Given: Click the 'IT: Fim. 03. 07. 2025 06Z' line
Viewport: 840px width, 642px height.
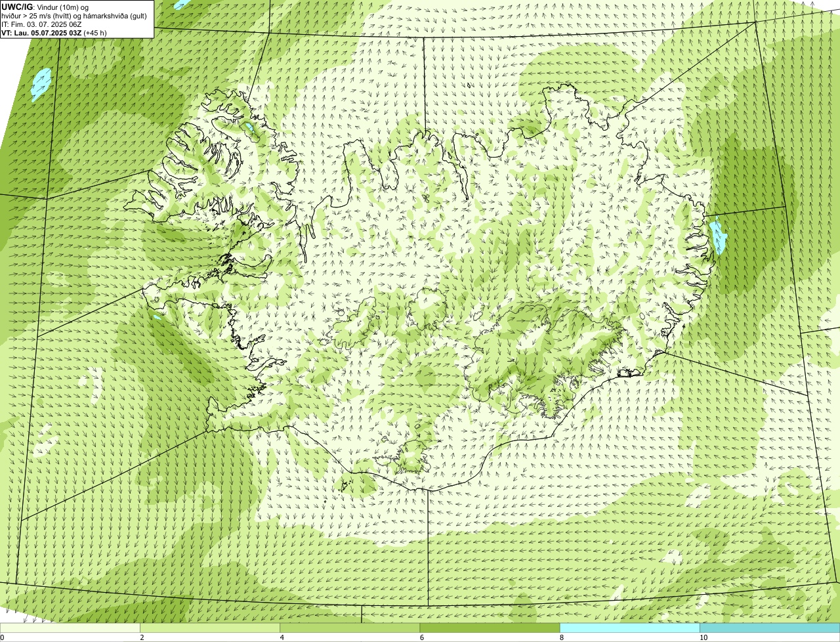Looking at the screenshot, I should [x=41, y=24].
